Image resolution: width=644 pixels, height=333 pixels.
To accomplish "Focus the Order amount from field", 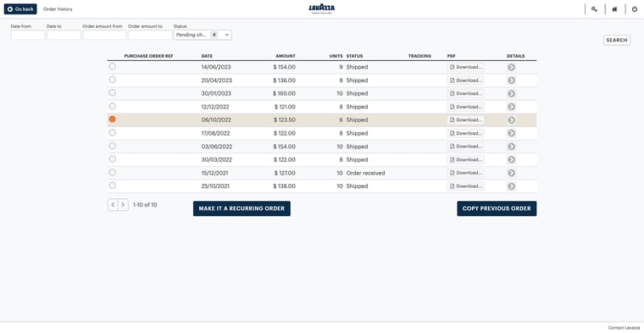I will click(104, 35).
